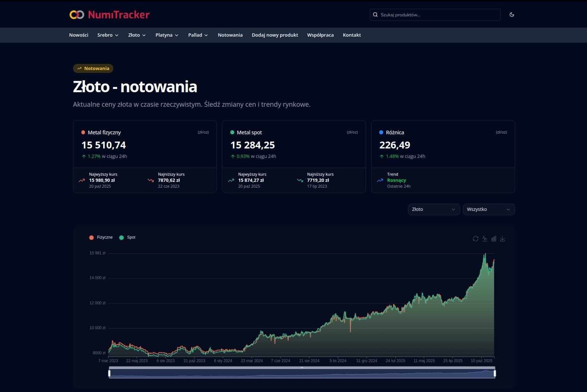Image resolution: width=587 pixels, height=392 pixels.
Task: Toggle the Spot series in legend
Action: (x=127, y=237)
